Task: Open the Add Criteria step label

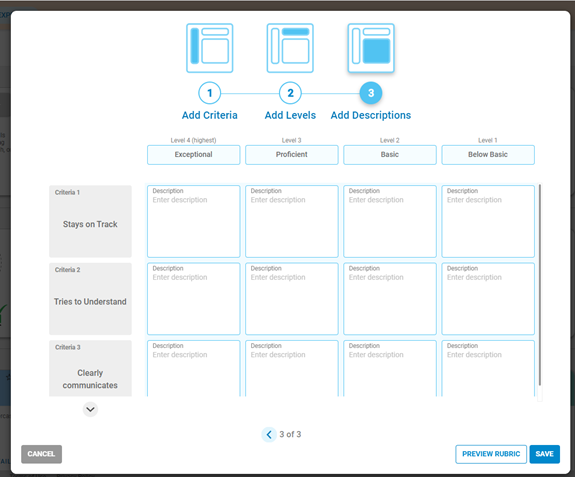Action: point(209,115)
